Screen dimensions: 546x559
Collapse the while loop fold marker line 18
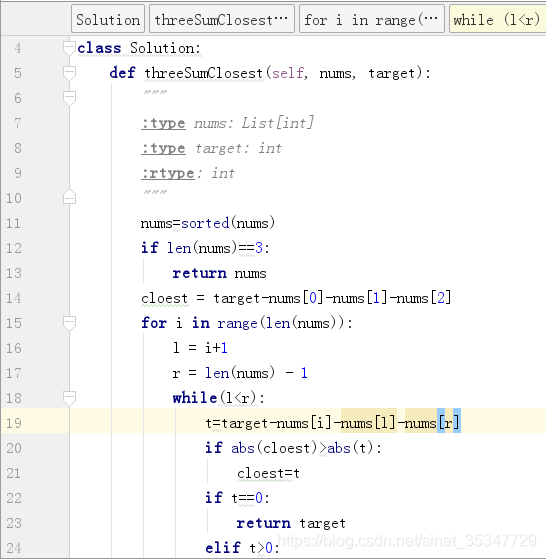(69, 398)
